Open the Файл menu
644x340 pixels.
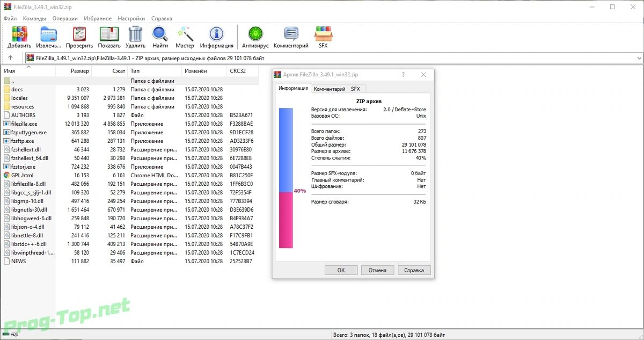pyautogui.click(x=10, y=18)
